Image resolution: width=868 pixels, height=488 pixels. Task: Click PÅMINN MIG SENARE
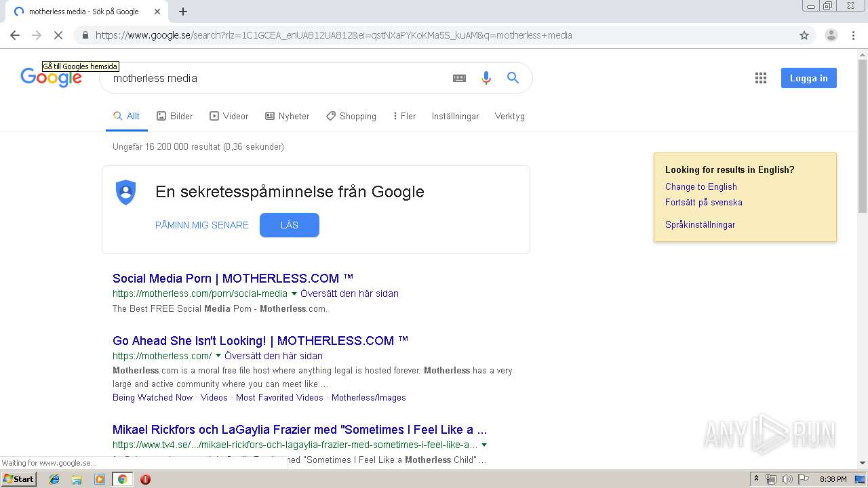click(202, 225)
